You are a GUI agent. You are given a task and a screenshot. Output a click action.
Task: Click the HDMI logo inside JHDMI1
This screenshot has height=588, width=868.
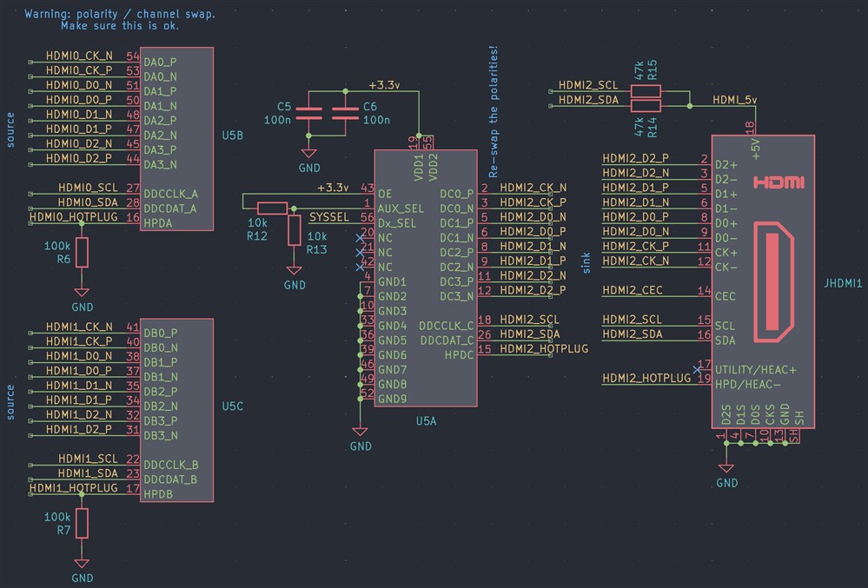pos(779,182)
